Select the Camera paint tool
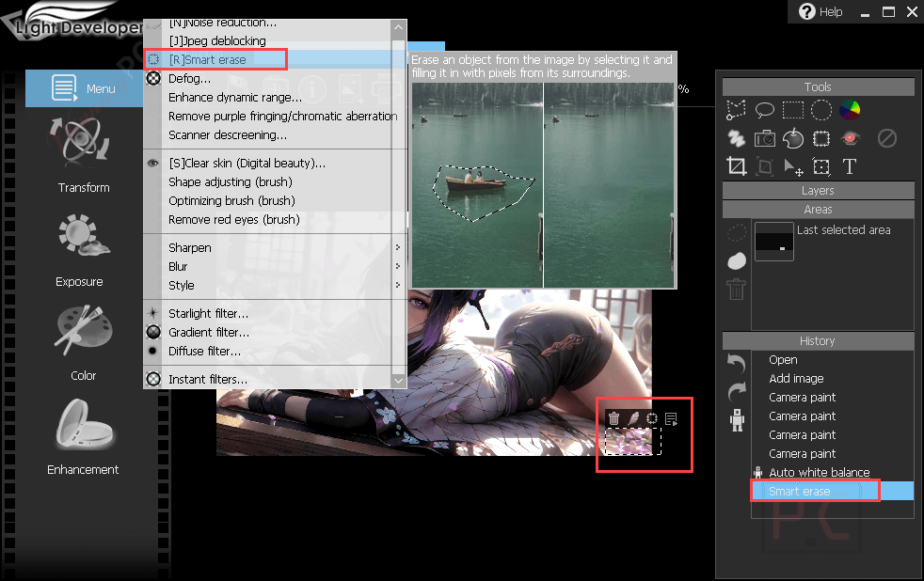This screenshot has height=581, width=924. pos(764,138)
